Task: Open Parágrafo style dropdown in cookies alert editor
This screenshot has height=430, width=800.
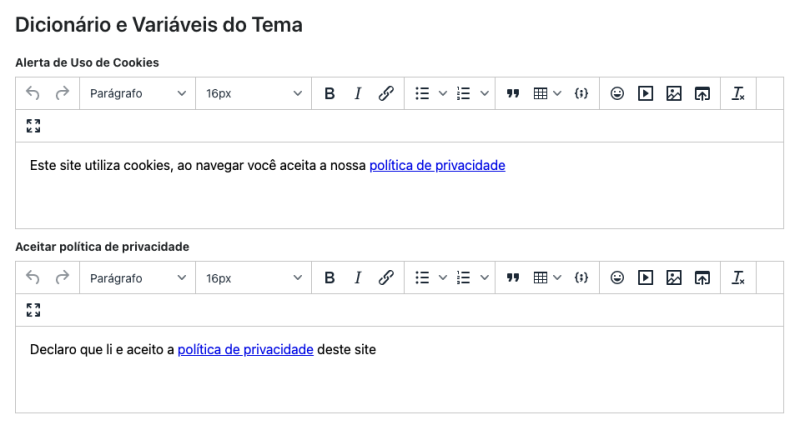Action: tap(137, 94)
